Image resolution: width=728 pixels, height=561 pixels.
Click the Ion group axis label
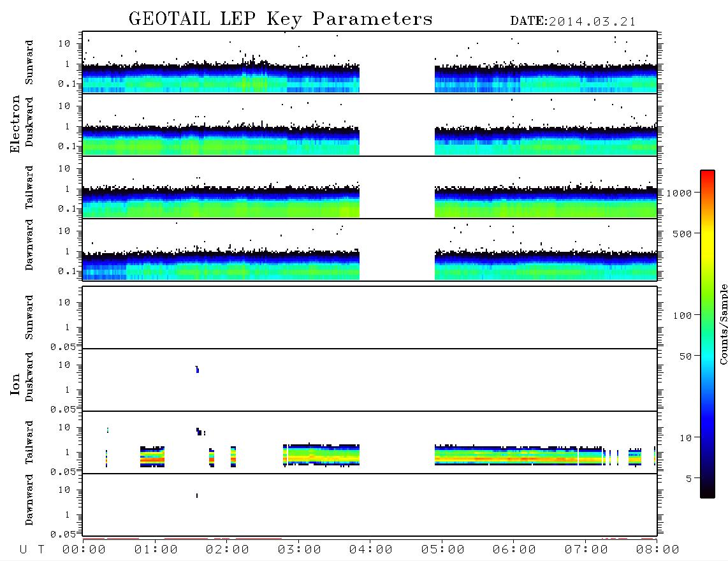click(15, 384)
